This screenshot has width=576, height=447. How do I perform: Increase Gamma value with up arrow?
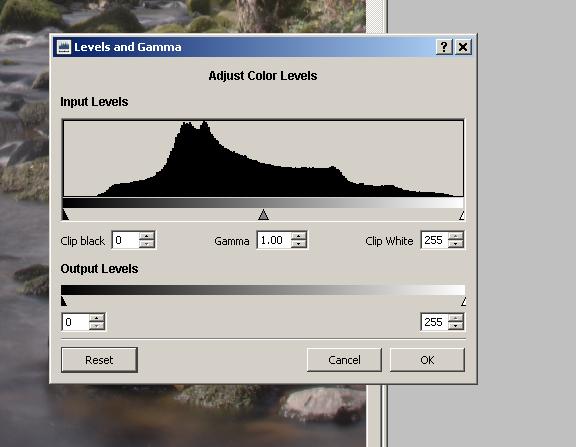click(299, 236)
